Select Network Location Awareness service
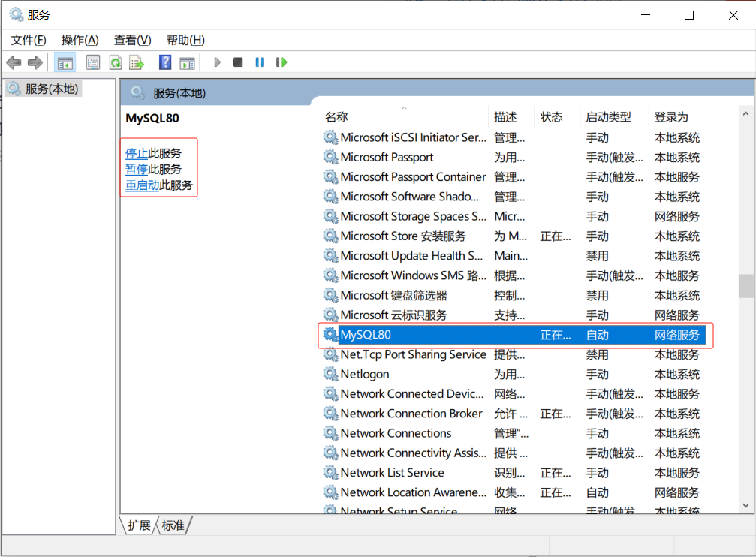The width and height of the screenshot is (756, 557). pos(514,492)
